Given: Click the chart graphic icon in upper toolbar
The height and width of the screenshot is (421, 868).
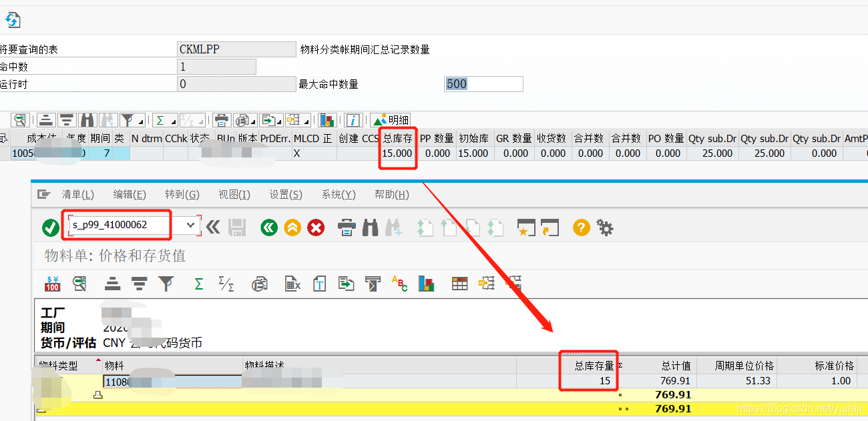Looking at the screenshot, I should point(327,120).
